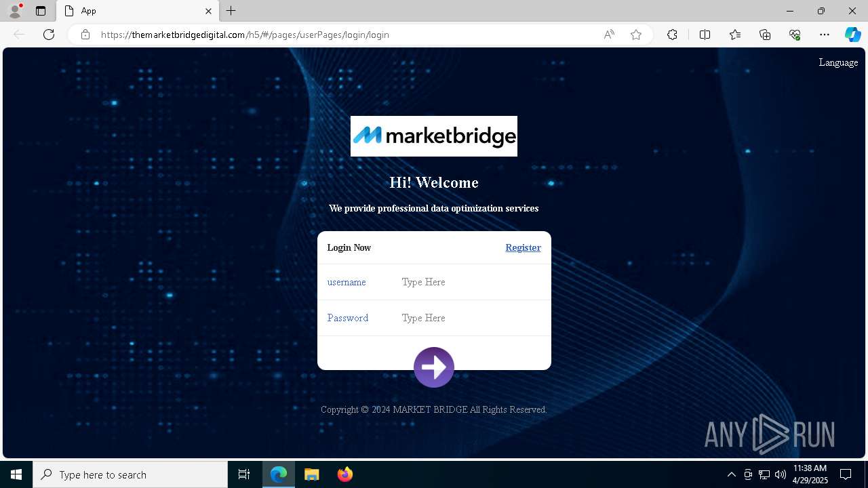Open a new browser tab

(x=231, y=11)
